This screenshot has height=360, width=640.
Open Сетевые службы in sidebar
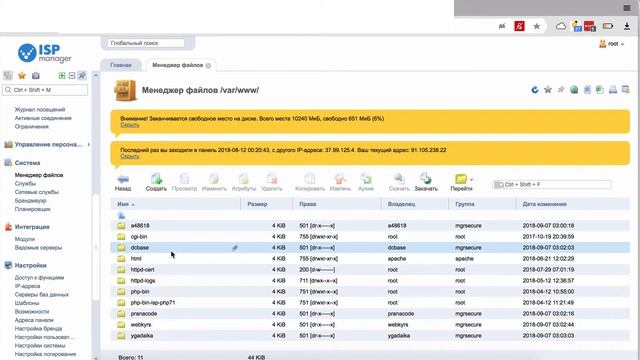pos(36,192)
